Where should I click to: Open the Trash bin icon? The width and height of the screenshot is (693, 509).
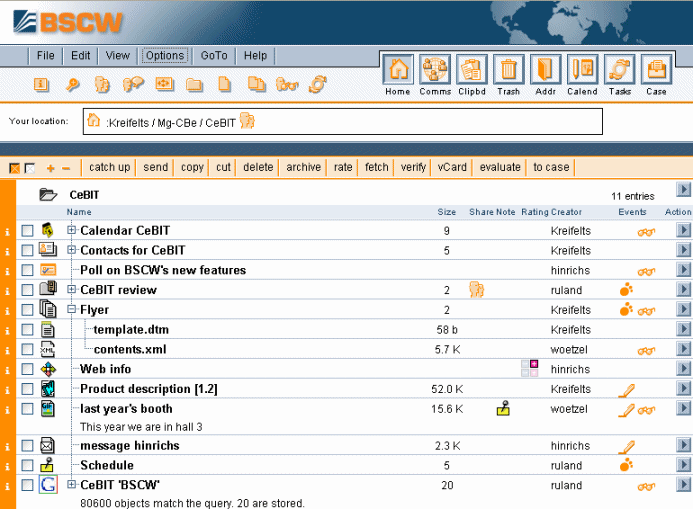(x=509, y=70)
